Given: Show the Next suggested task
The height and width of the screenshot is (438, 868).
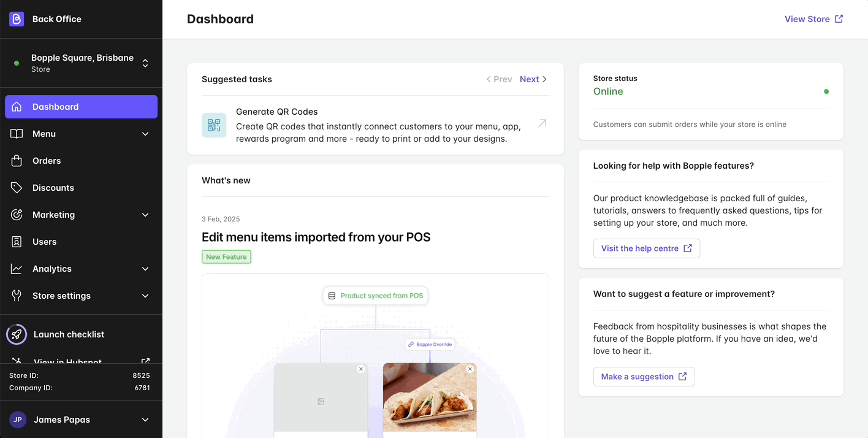Looking at the screenshot, I should (x=533, y=79).
